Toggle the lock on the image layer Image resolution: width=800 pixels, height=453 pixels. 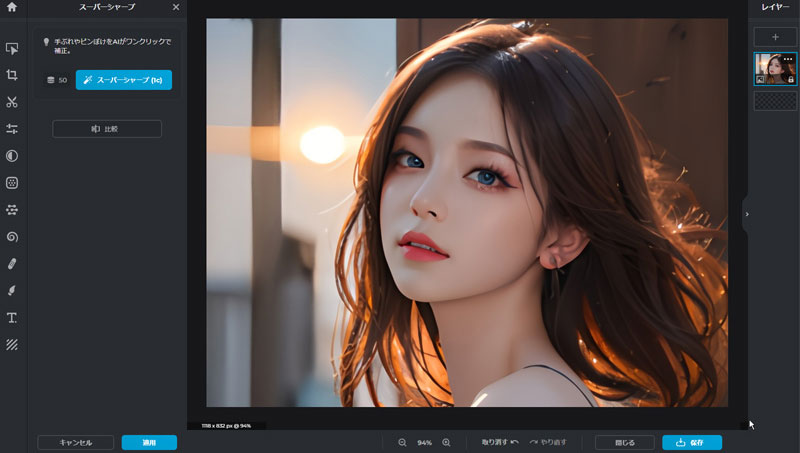tap(790, 79)
